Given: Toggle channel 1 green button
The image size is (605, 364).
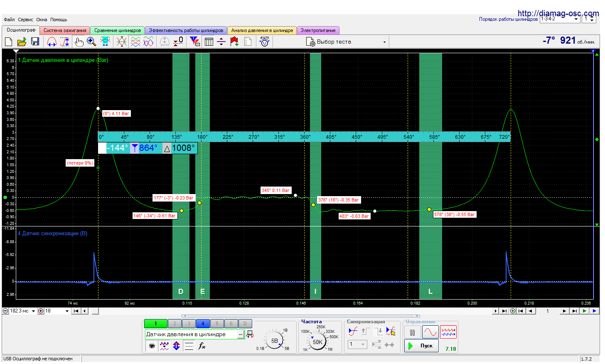Looking at the screenshot, I should click(156, 324).
